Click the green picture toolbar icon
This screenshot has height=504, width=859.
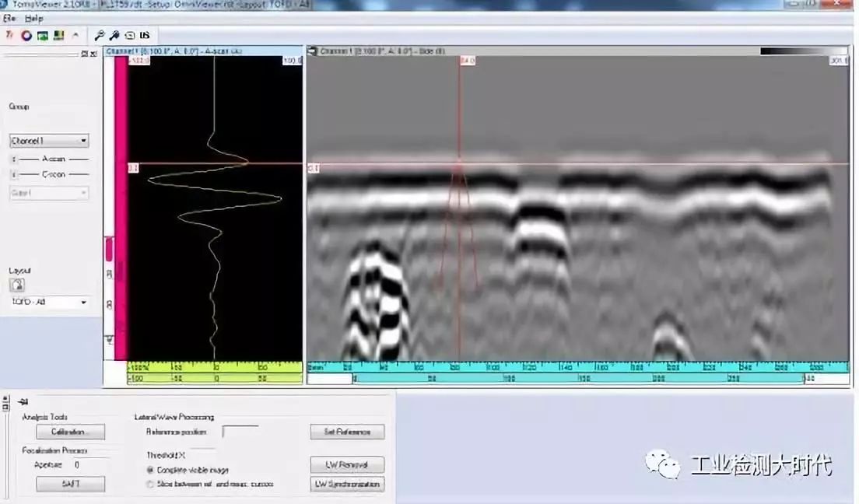coord(42,36)
